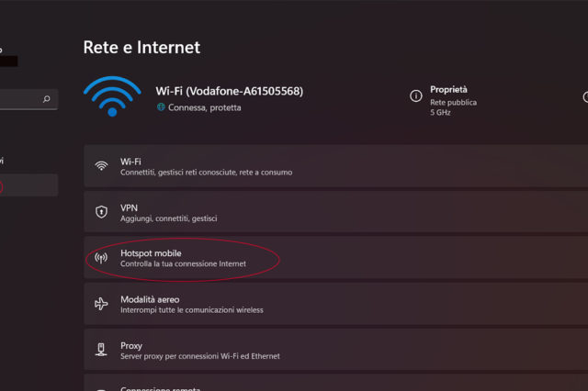Image resolution: width=588 pixels, height=391 pixels.
Task: Click the large blue Wi-Fi signal icon
Action: [x=112, y=96]
